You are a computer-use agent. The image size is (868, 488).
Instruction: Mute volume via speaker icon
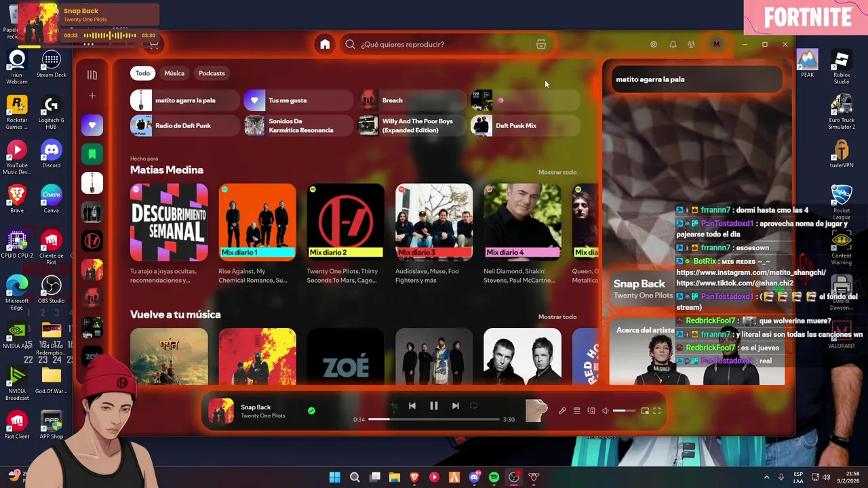coord(606,411)
